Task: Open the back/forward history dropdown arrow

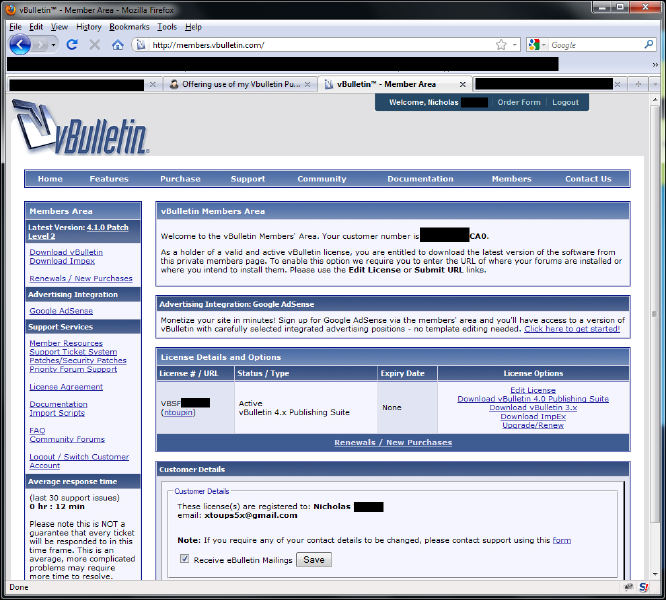Action: (x=54, y=45)
